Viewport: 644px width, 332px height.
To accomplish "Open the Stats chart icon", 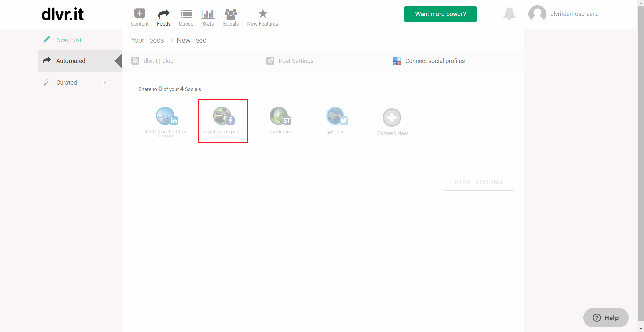I will 208,14.
